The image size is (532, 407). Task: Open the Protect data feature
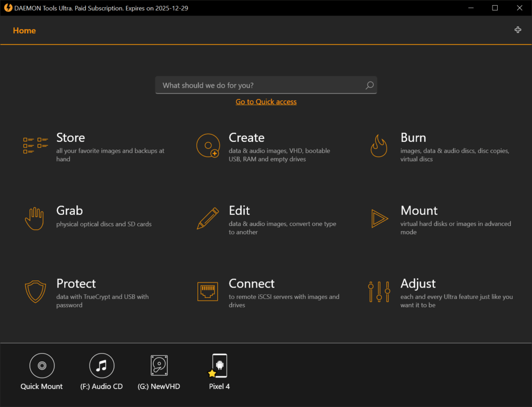coord(76,283)
